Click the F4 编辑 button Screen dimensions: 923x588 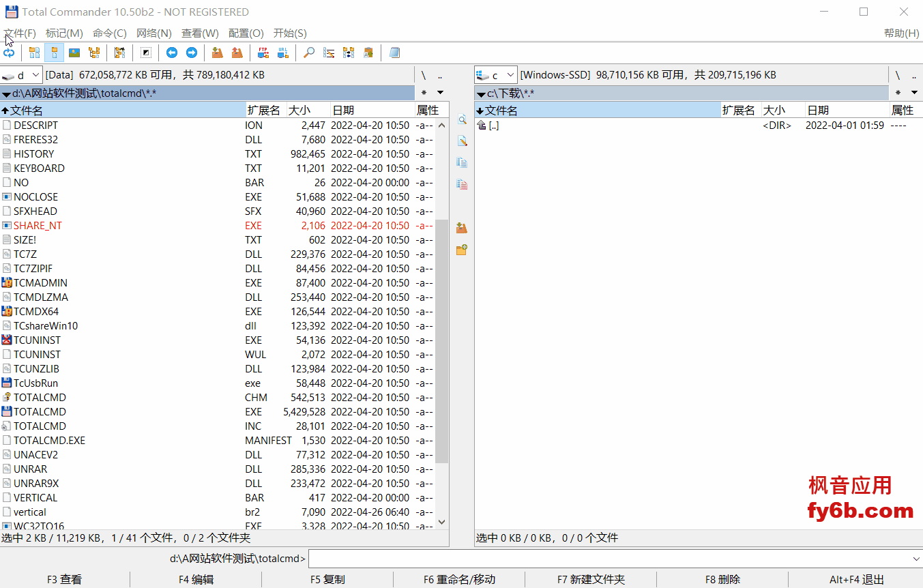tap(196, 579)
